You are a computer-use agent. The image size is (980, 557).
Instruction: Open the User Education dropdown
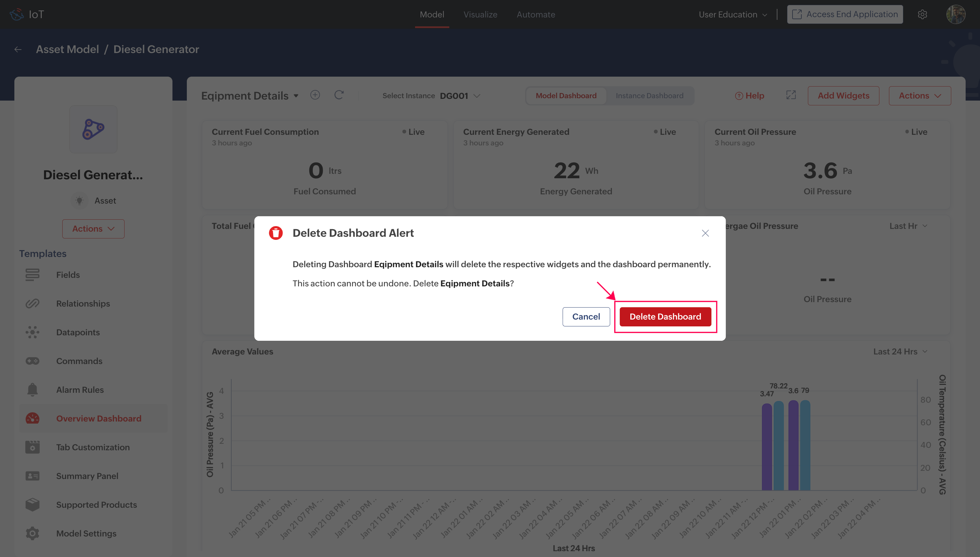[x=732, y=14]
